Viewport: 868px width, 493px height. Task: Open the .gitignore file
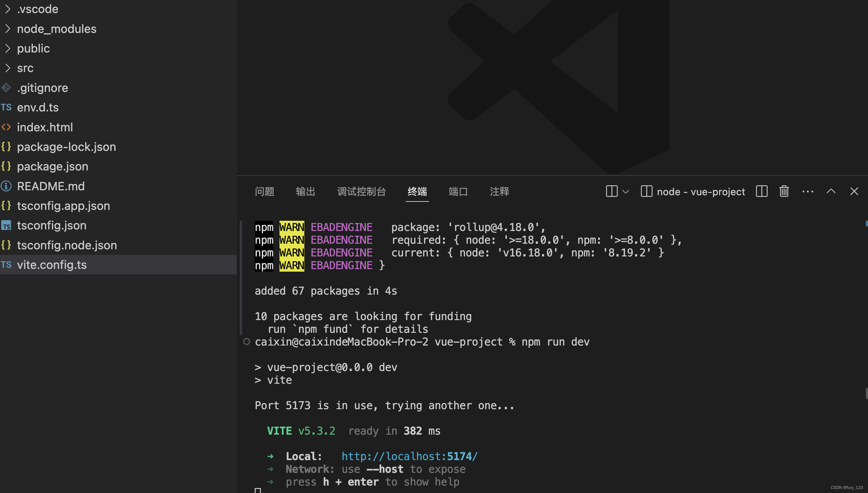pos(42,88)
